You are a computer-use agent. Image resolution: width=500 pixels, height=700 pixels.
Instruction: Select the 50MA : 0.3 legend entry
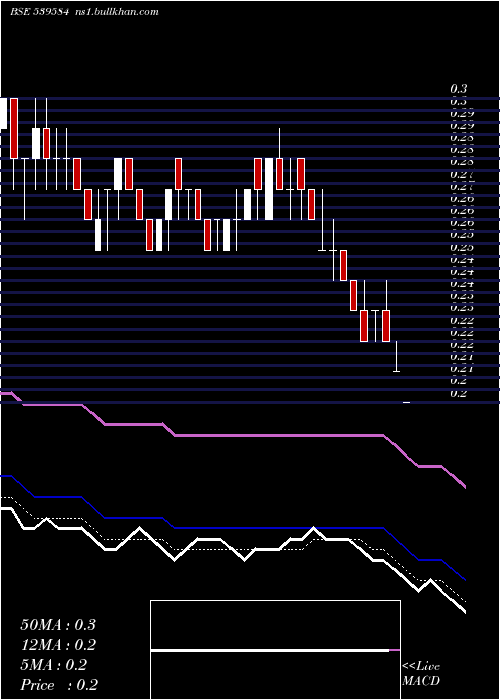pos(58,625)
